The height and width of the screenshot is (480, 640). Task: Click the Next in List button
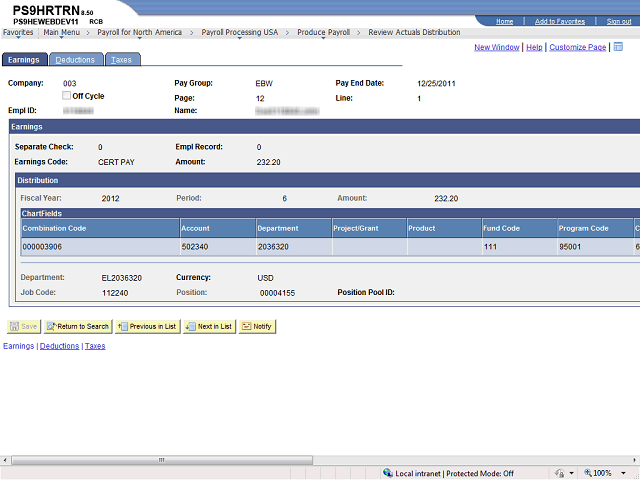(209, 326)
